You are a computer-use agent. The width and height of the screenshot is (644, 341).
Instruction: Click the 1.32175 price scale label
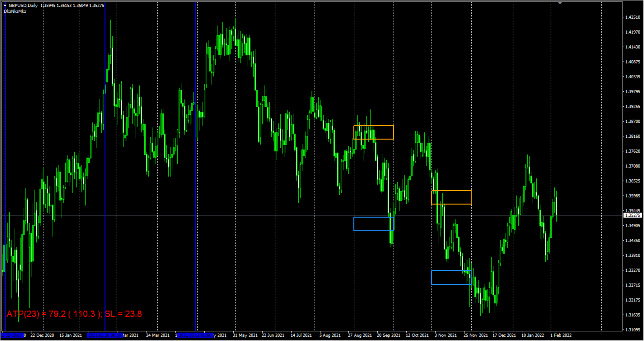633,300
